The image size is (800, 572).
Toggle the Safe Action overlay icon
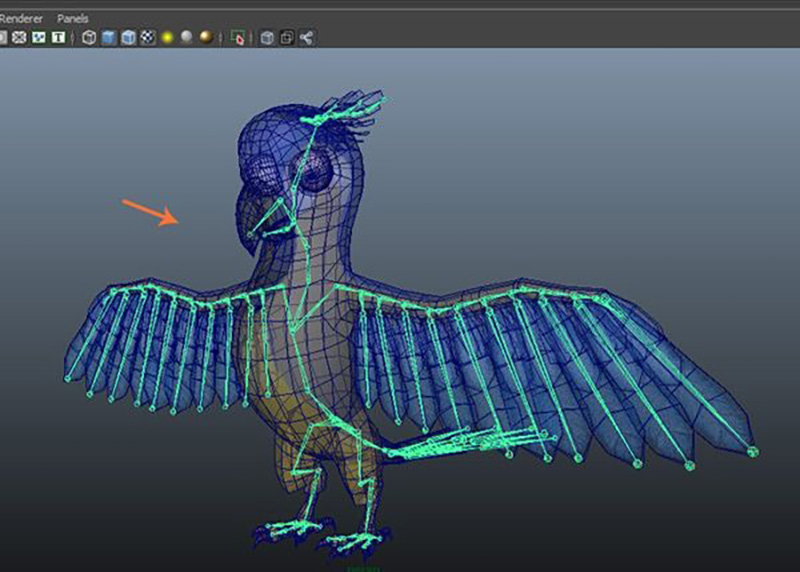click(39, 38)
